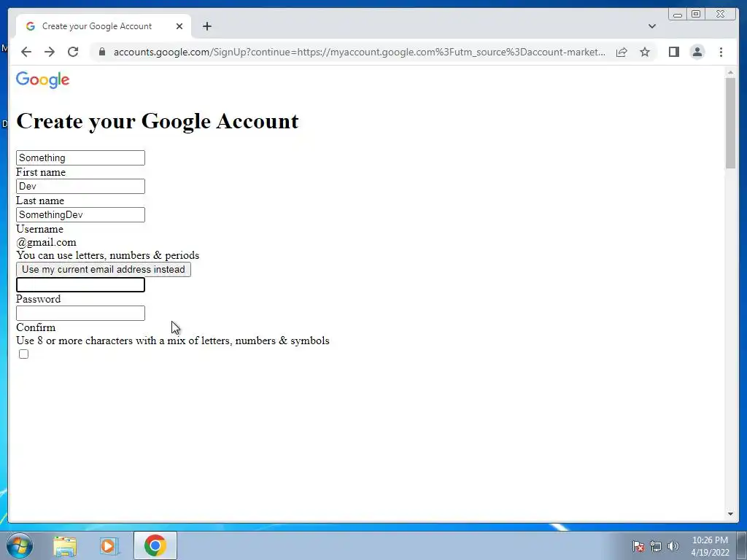This screenshot has height=560, width=747.
Task: Click the address bar URL text
Action: click(x=360, y=52)
